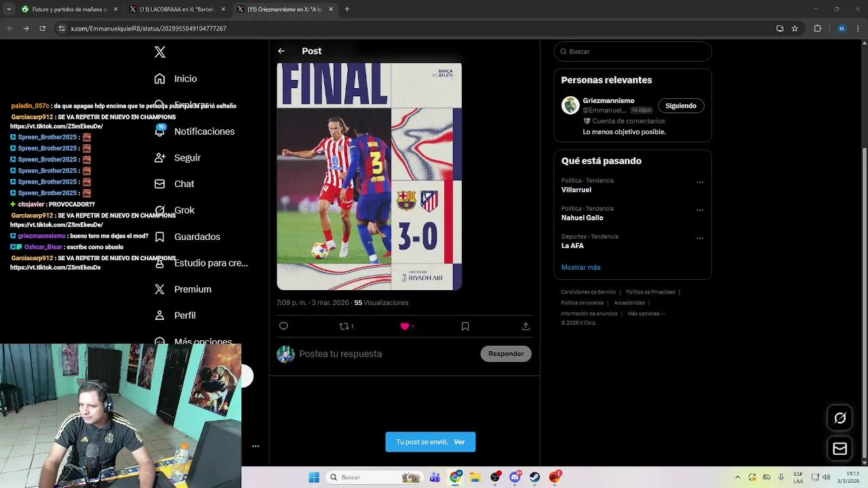Click the three dots below the webcam overlay
Image resolution: width=868 pixels, height=488 pixels.
[256, 446]
